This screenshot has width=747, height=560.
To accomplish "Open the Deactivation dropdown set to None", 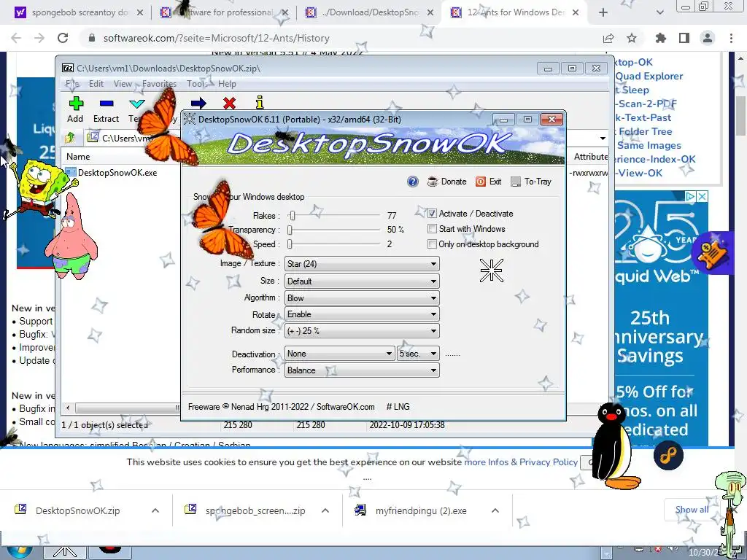I will [340, 354].
